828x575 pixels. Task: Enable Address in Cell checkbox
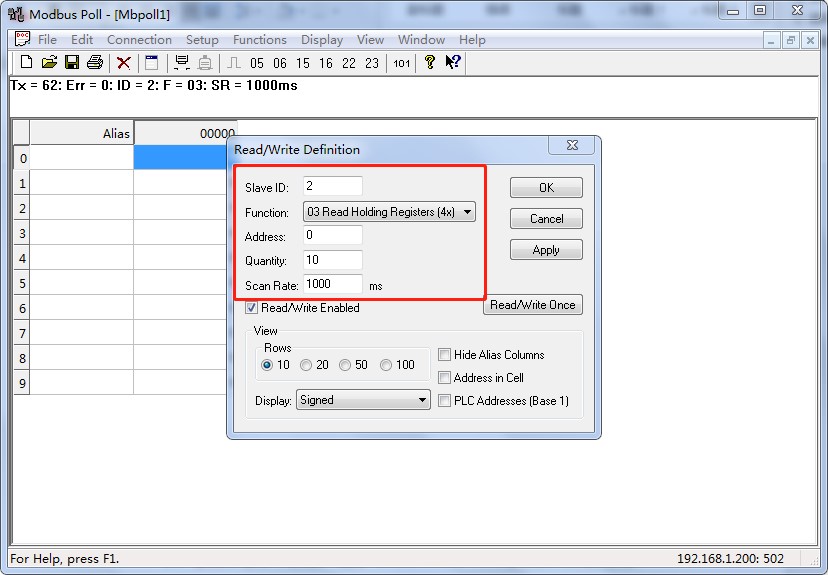coord(444,378)
